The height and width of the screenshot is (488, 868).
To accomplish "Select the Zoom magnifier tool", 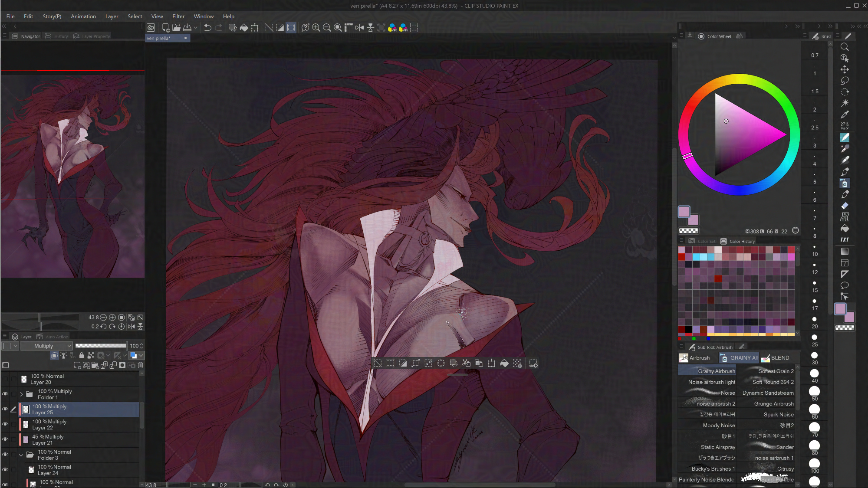I will click(x=845, y=47).
